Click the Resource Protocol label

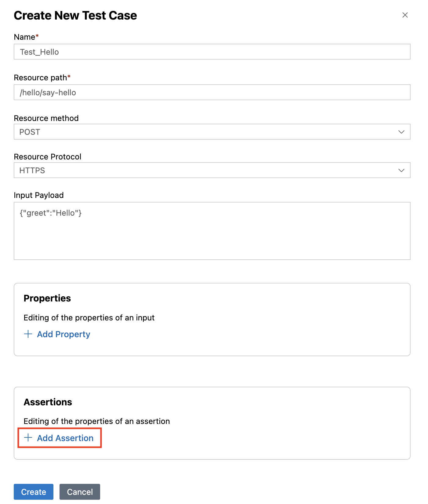point(48,157)
